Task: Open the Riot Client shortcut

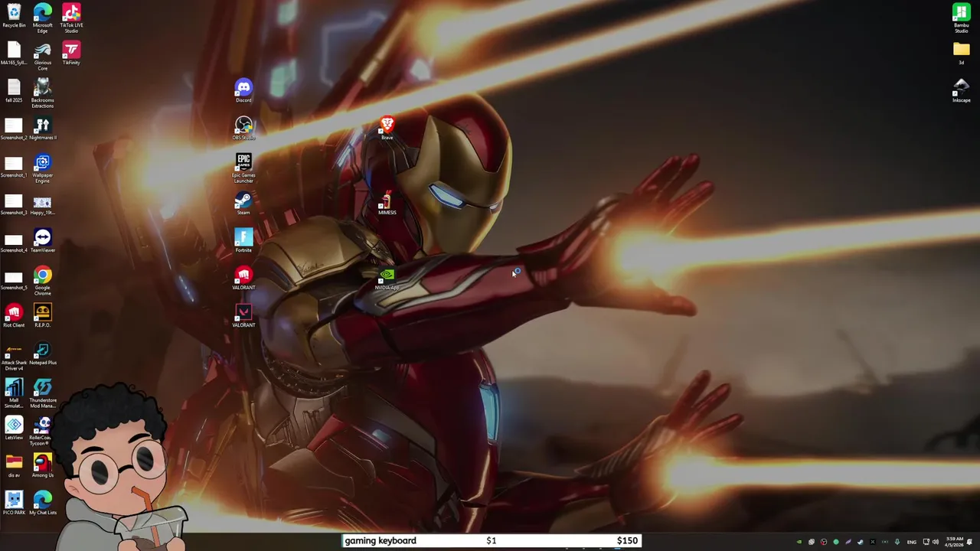Action: (x=14, y=315)
